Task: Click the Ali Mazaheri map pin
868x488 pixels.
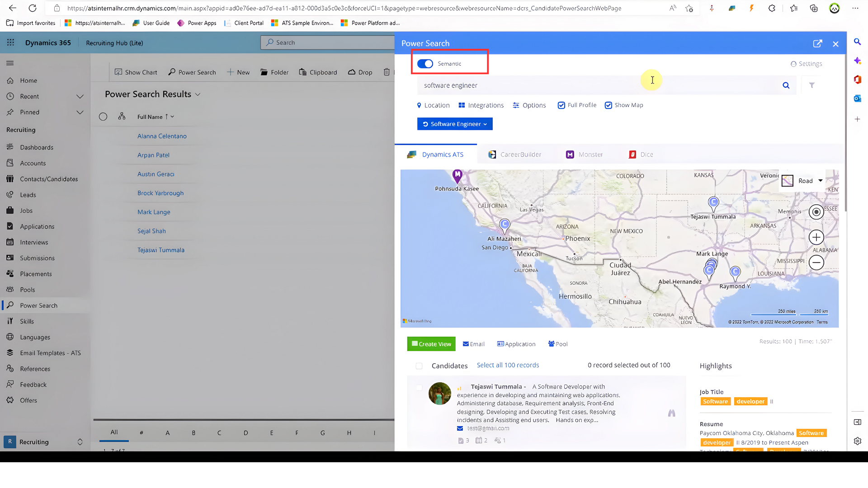Action: tap(505, 225)
